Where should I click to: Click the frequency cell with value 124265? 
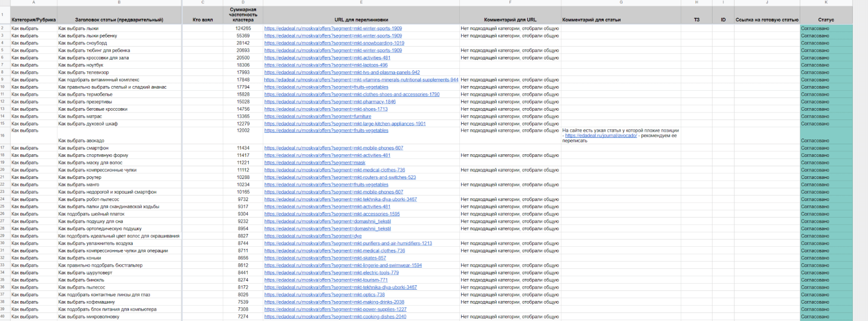[243, 29]
